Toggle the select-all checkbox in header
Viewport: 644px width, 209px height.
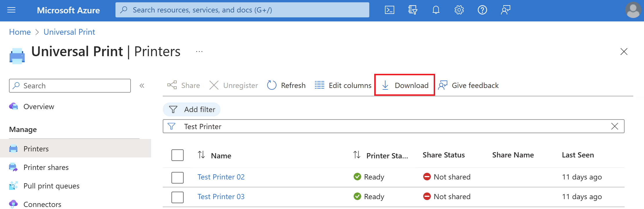(x=177, y=155)
